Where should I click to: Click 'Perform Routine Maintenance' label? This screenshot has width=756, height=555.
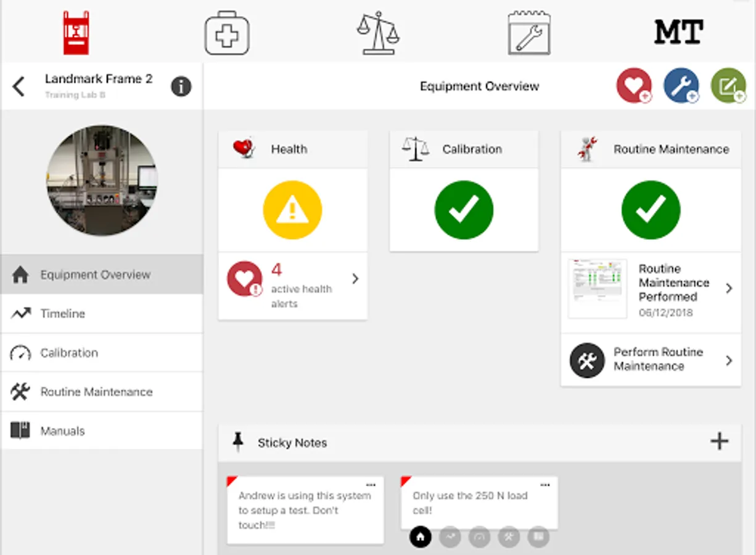coord(659,359)
